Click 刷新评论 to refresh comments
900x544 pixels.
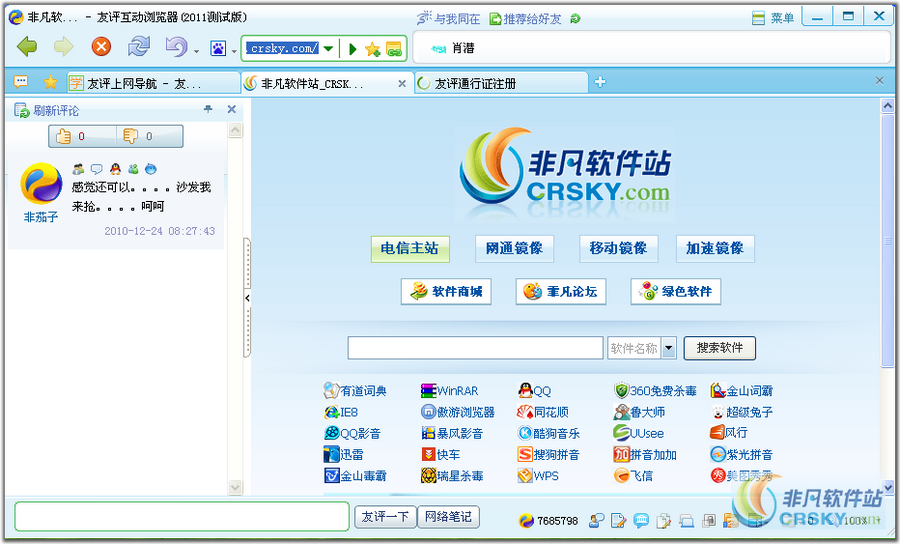tap(46, 110)
